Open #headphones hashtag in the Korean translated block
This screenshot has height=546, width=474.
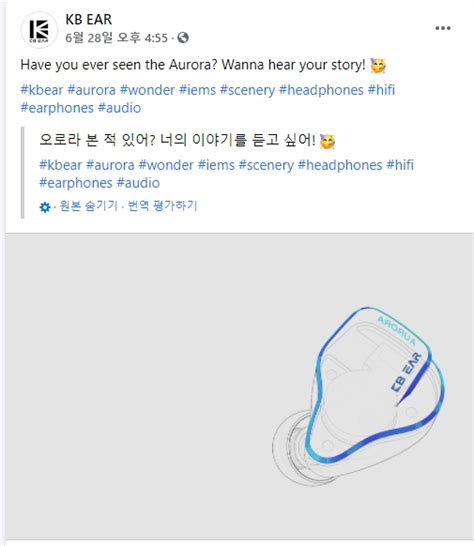(340, 165)
